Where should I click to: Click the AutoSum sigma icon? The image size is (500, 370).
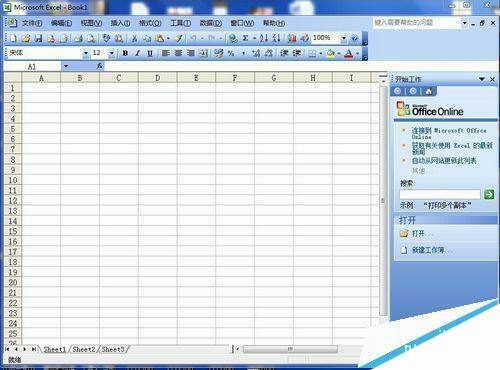click(245, 38)
